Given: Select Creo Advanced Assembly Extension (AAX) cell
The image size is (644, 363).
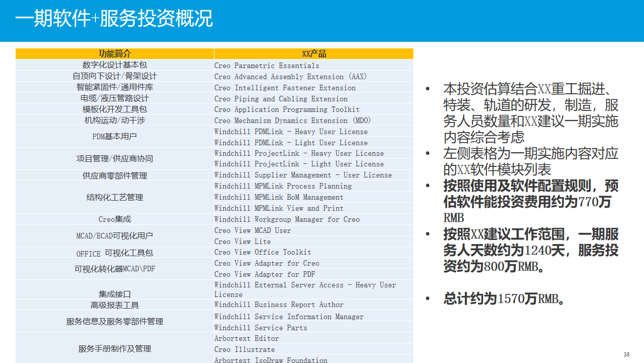Looking at the screenshot, I should tap(313, 76).
